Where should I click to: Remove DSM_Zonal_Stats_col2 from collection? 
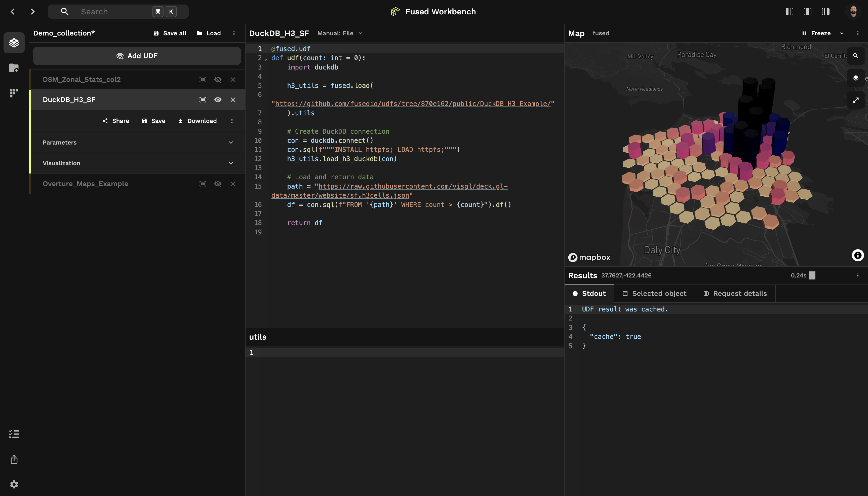coord(233,79)
